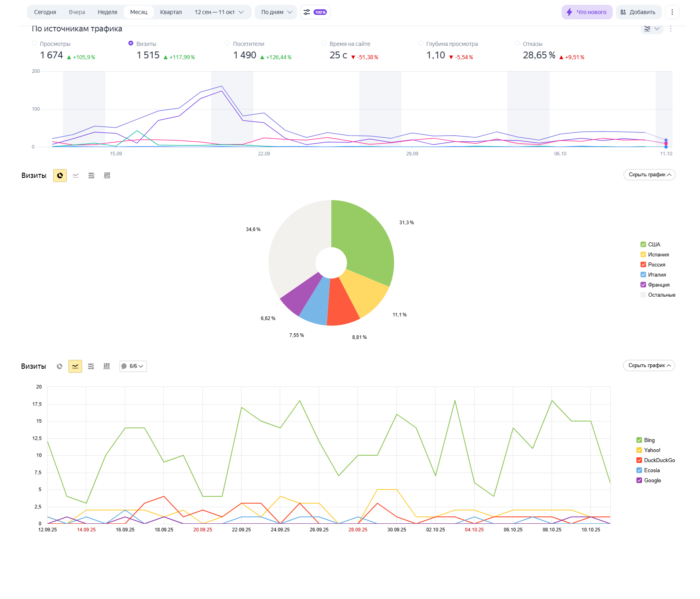The image size is (700, 599).
Task: Open the По дням grouping dropdown
Action: point(276,12)
